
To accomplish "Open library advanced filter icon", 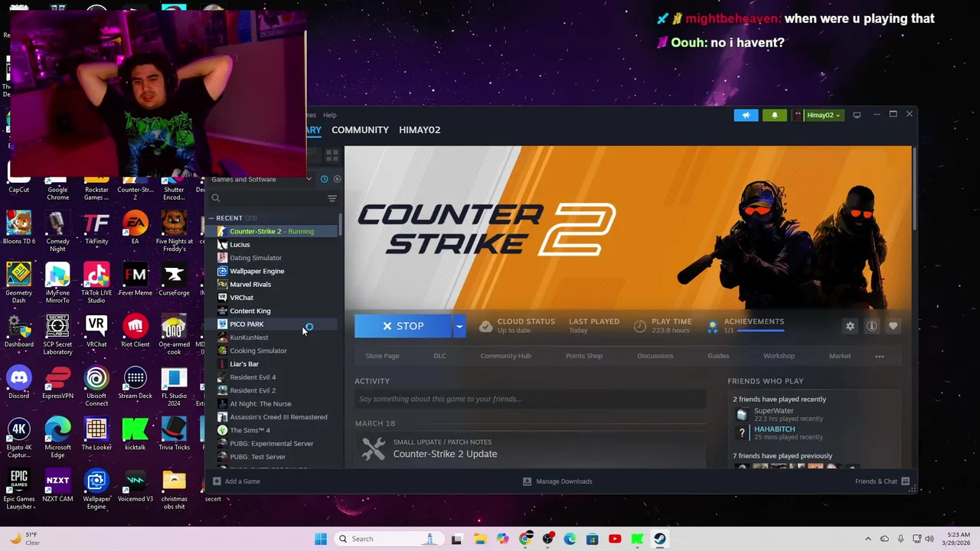I will pos(332,198).
